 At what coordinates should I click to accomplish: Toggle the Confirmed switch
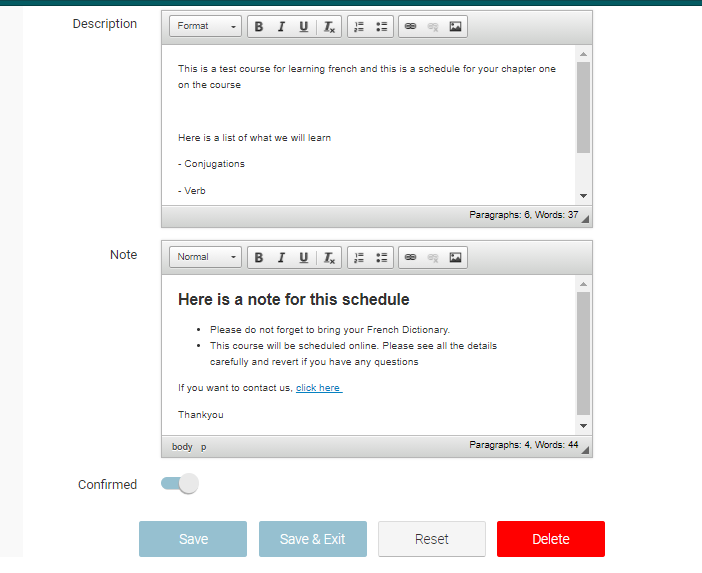click(180, 484)
